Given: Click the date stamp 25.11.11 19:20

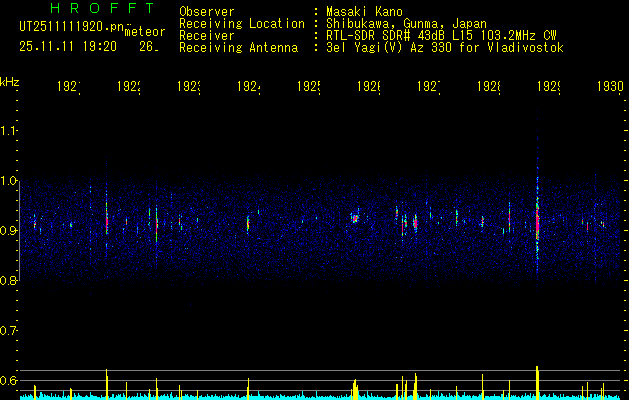Looking at the screenshot, I should coord(68,47).
